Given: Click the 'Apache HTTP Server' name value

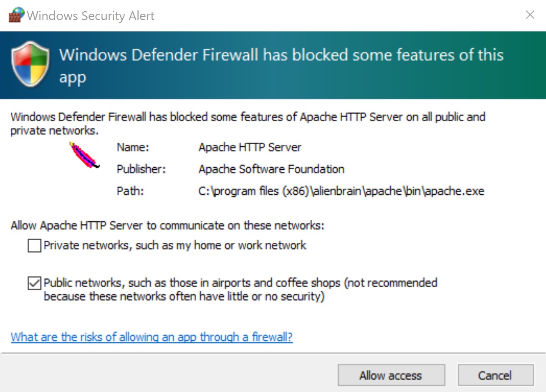Looking at the screenshot, I should point(250,147).
